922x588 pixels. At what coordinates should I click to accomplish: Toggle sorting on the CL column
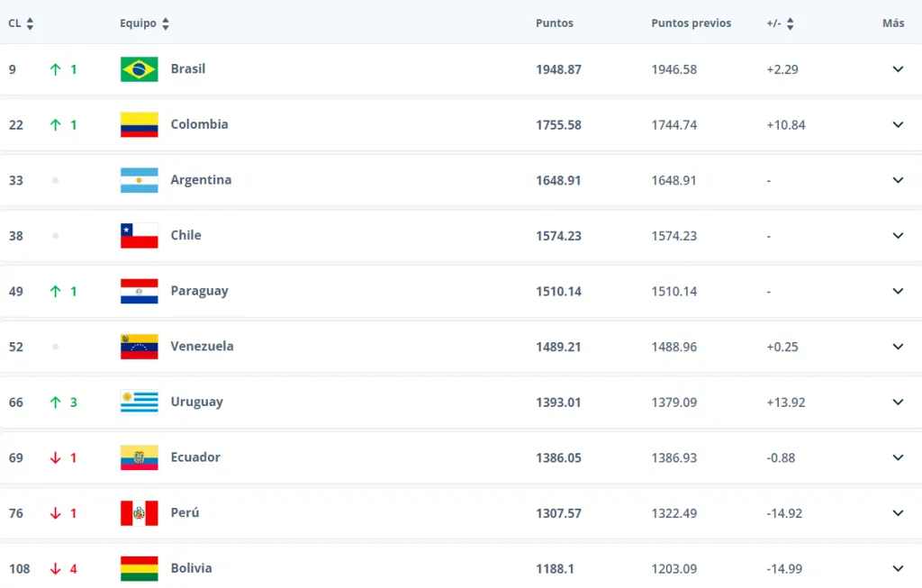tap(21, 23)
